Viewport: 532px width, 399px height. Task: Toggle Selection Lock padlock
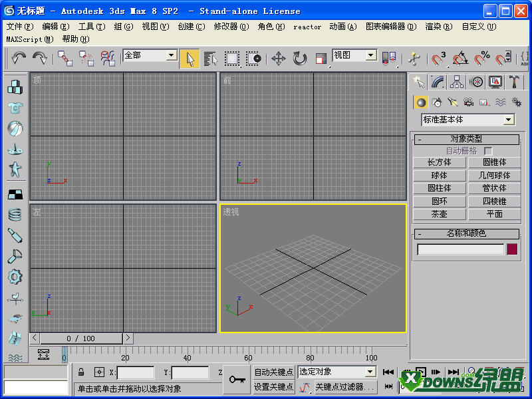[x=81, y=372]
